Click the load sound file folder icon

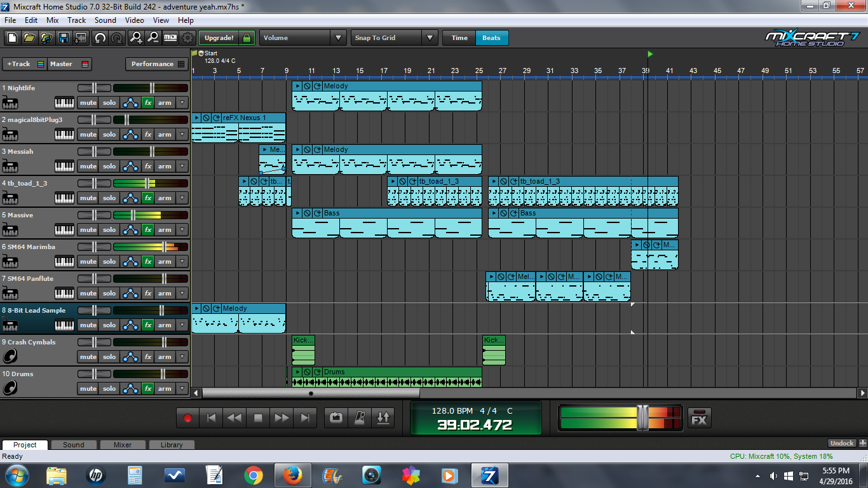coord(46,38)
